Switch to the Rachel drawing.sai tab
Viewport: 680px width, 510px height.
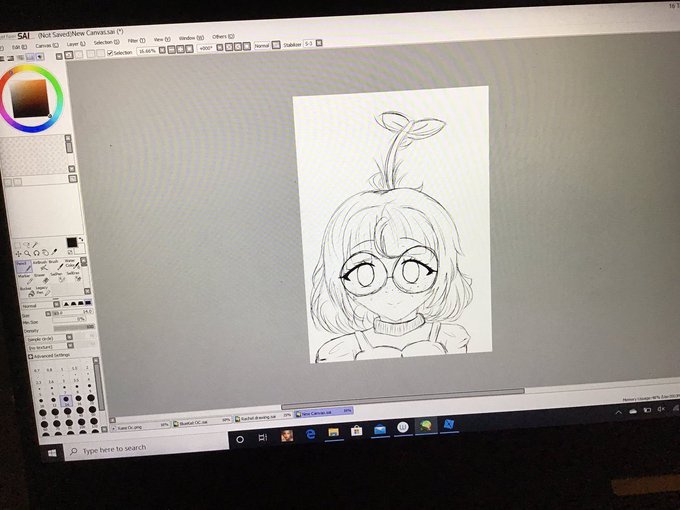[263, 417]
